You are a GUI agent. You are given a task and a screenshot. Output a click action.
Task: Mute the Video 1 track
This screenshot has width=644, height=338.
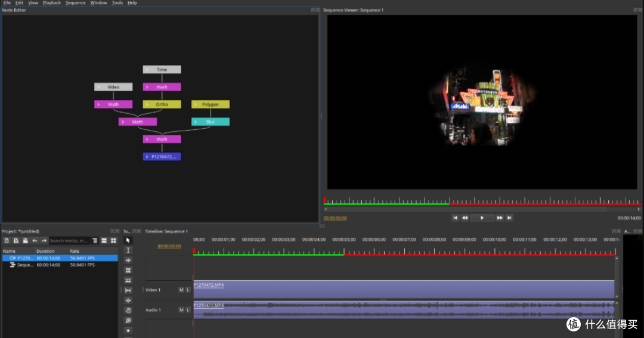coord(181,290)
